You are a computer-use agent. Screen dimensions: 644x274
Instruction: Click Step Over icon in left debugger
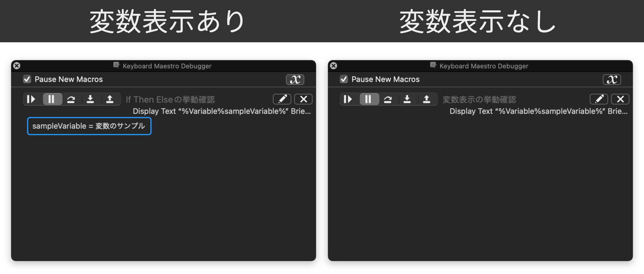tap(71, 99)
